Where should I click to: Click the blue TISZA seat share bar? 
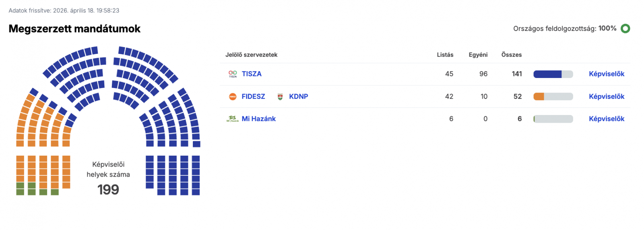coord(547,74)
